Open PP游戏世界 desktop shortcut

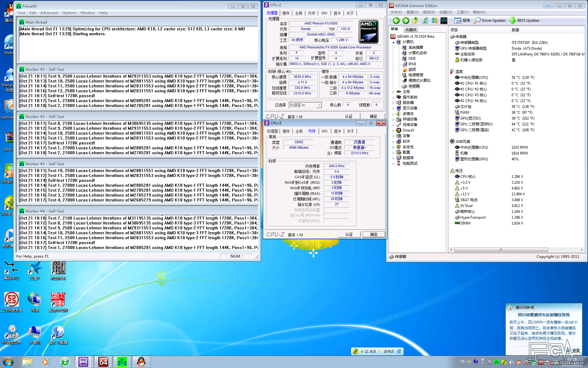pyautogui.click(x=12, y=335)
